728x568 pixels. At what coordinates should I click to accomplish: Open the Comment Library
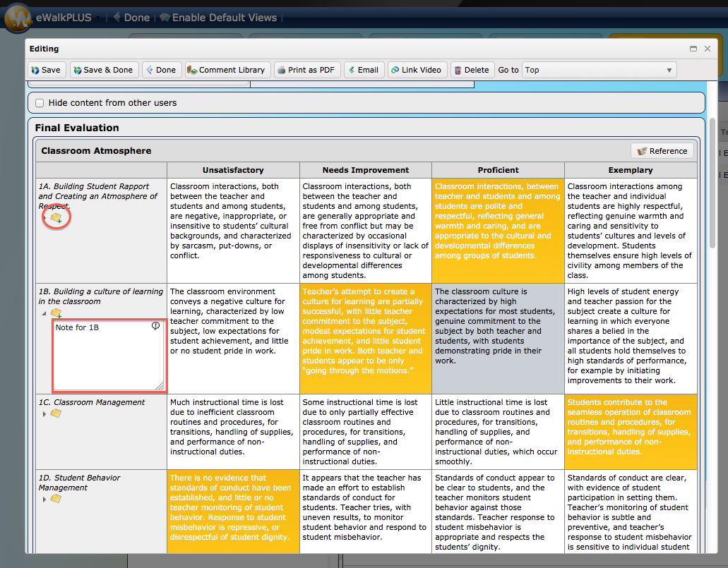tap(226, 70)
